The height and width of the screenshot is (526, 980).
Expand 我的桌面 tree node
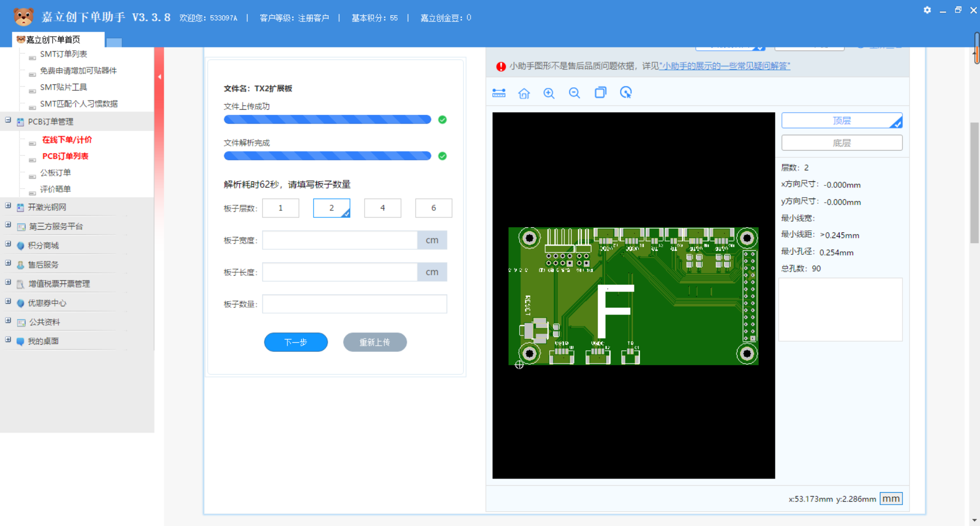coord(8,339)
